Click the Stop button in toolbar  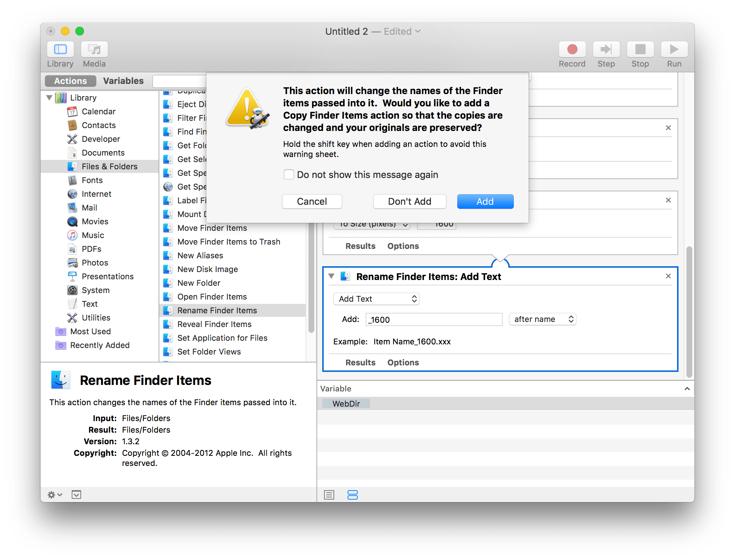pyautogui.click(x=640, y=49)
